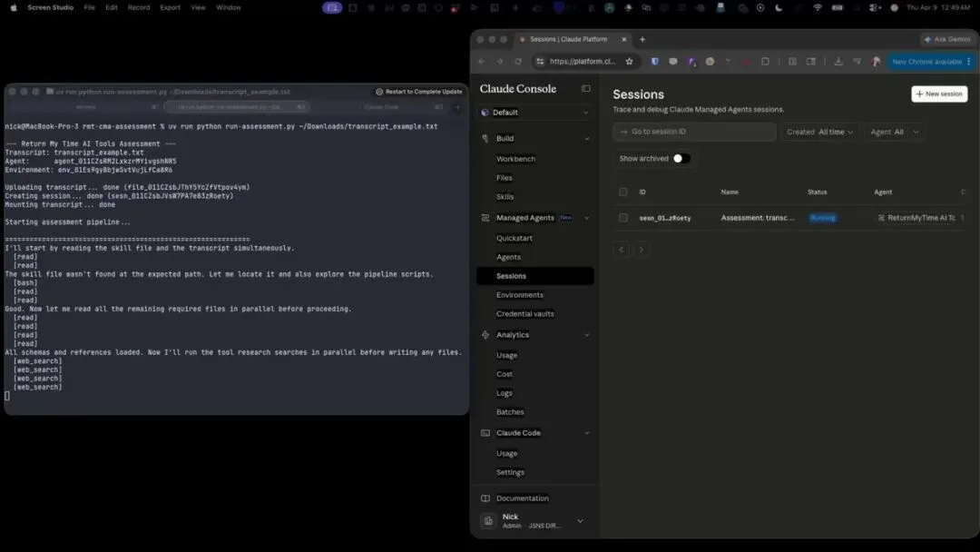980x552 pixels.
Task: Bookmark this page with the star icon
Action: (629, 62)
